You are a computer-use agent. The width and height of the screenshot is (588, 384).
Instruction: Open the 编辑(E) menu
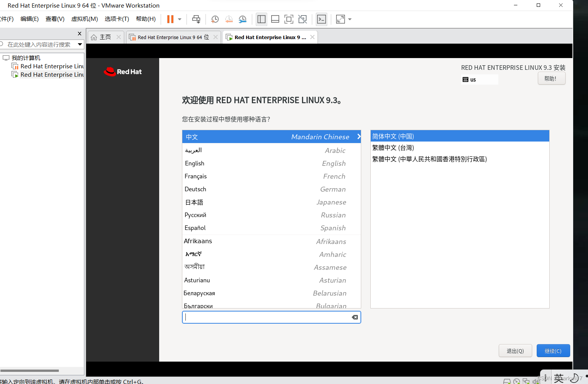[x=30, y=19]
